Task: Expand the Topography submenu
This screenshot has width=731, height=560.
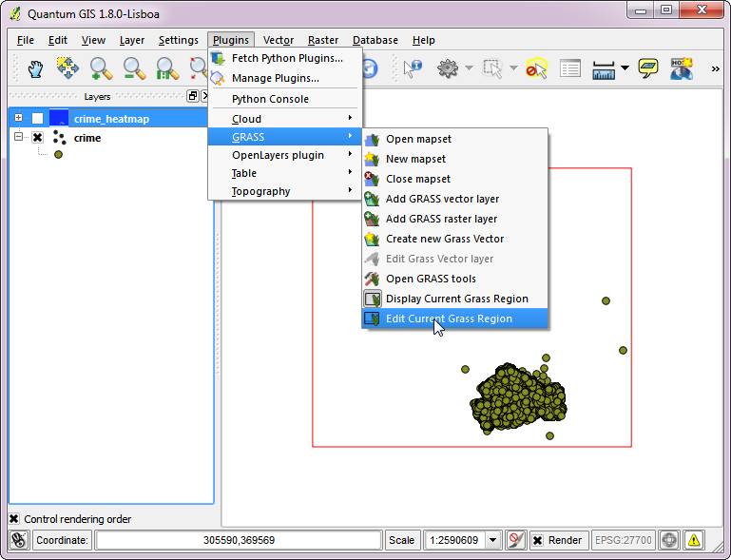Action: click(285, 191)
